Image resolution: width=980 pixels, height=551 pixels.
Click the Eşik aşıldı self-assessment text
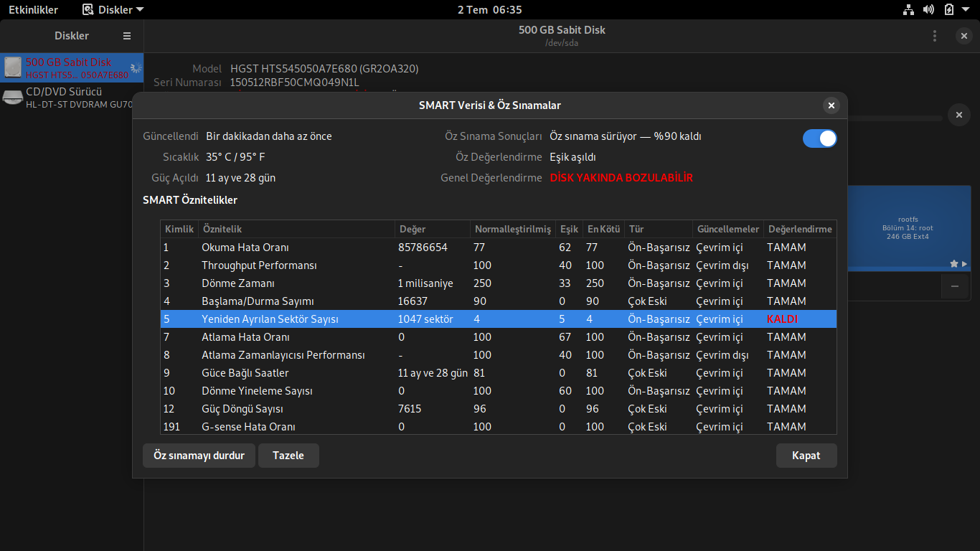pos(573,157)
